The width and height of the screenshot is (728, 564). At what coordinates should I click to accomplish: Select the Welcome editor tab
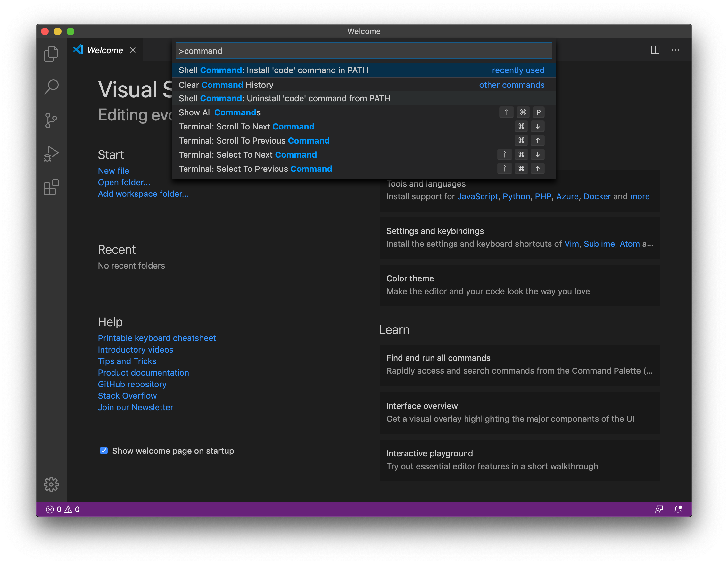[x=105, y=50]
